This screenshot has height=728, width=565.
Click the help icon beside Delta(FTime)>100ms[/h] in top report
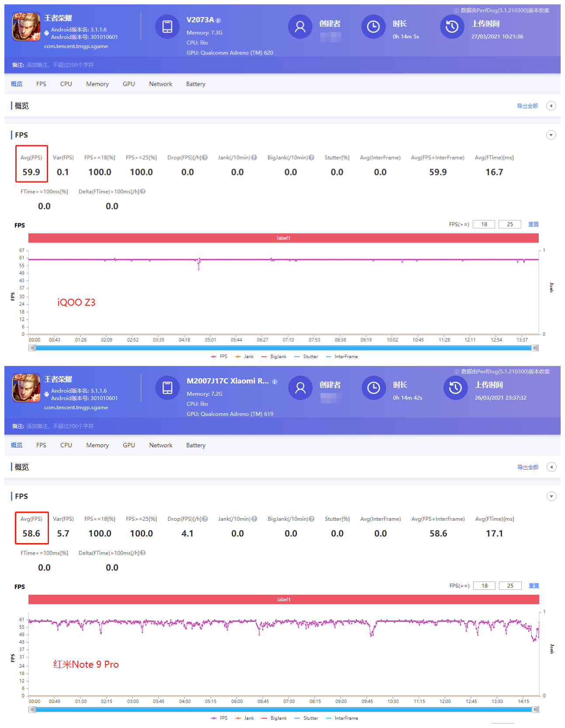click(143, 192)
